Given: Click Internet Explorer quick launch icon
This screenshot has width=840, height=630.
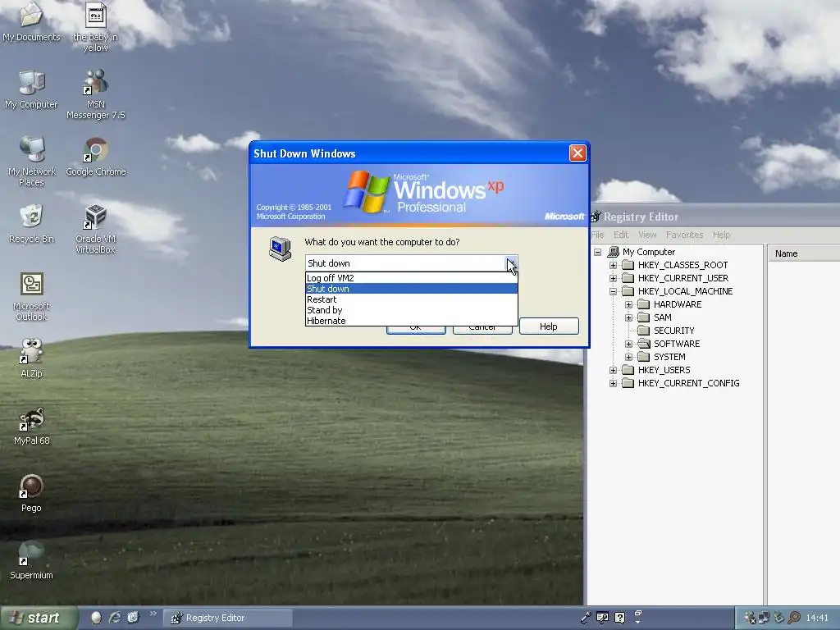Looking at the screenshot, I should coord(115,618).
